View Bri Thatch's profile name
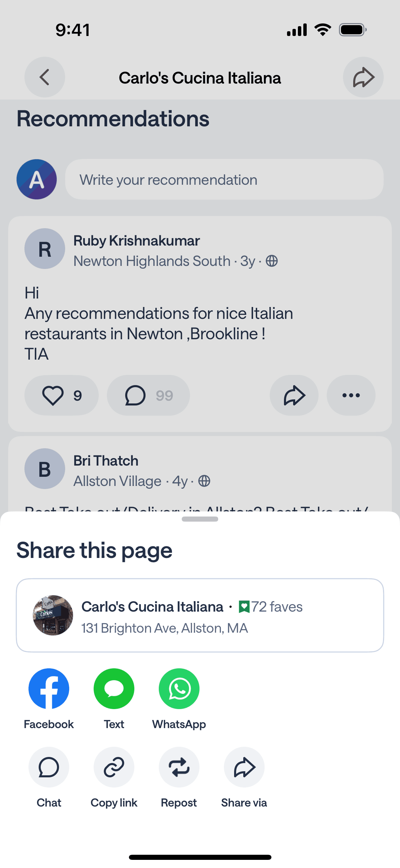The height and width of the screenshot is (868, 400). (x=106, y=461)
